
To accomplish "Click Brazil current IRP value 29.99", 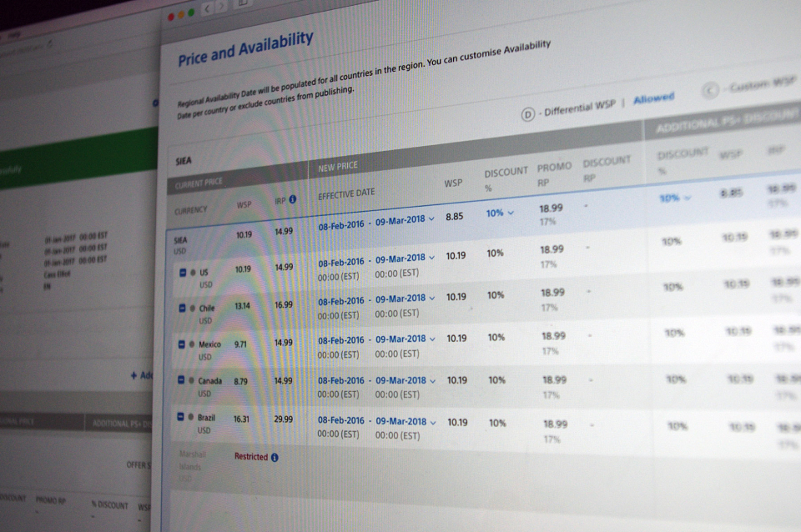I will click(284, 419).
